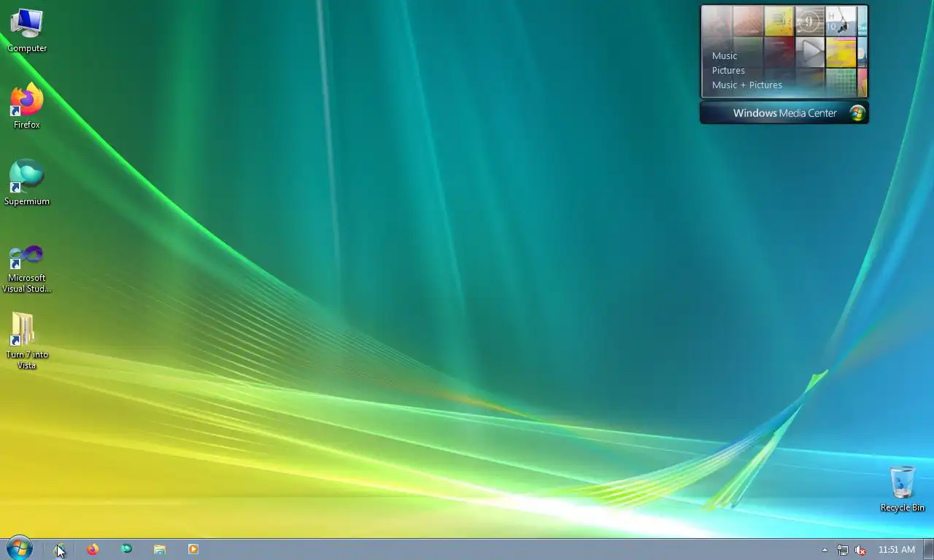This screenshot has width=934, height=560.
Task: Select the Firefox desktop shortcut
Action: pos(27,106)
